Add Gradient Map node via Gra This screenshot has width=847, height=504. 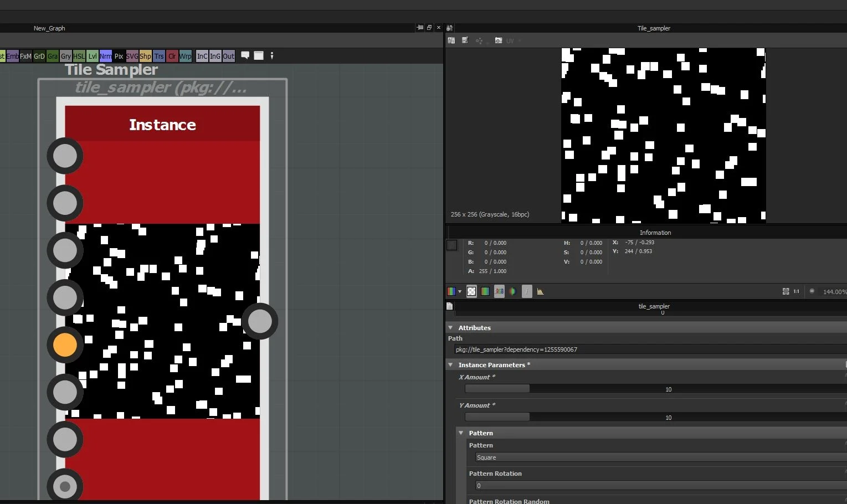[x=53, y=56]
